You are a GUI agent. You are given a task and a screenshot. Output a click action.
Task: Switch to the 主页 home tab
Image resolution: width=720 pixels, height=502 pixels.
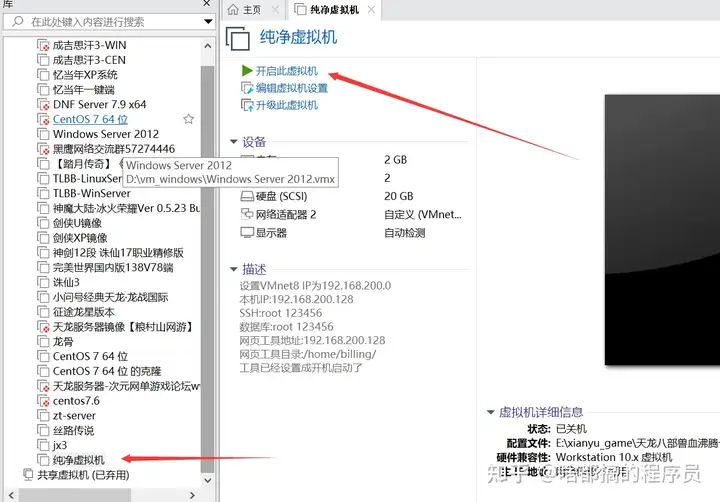(x=252, y=10)
